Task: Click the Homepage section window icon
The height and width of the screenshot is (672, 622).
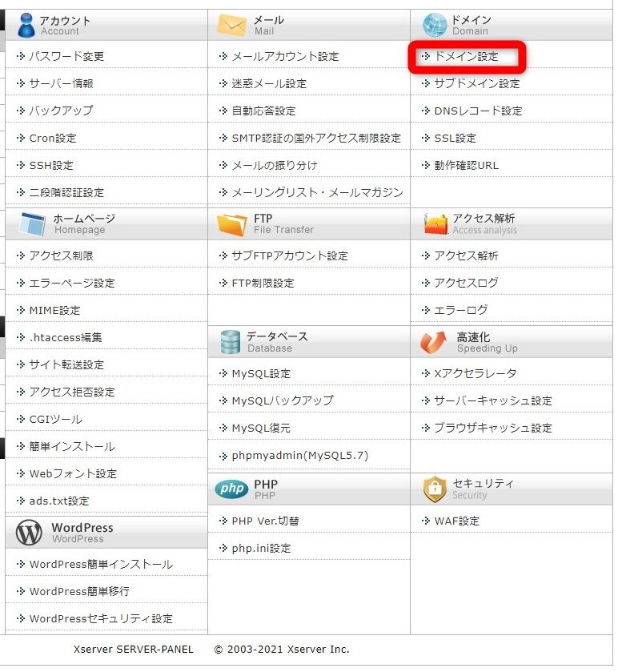Action: coord(33,224)
